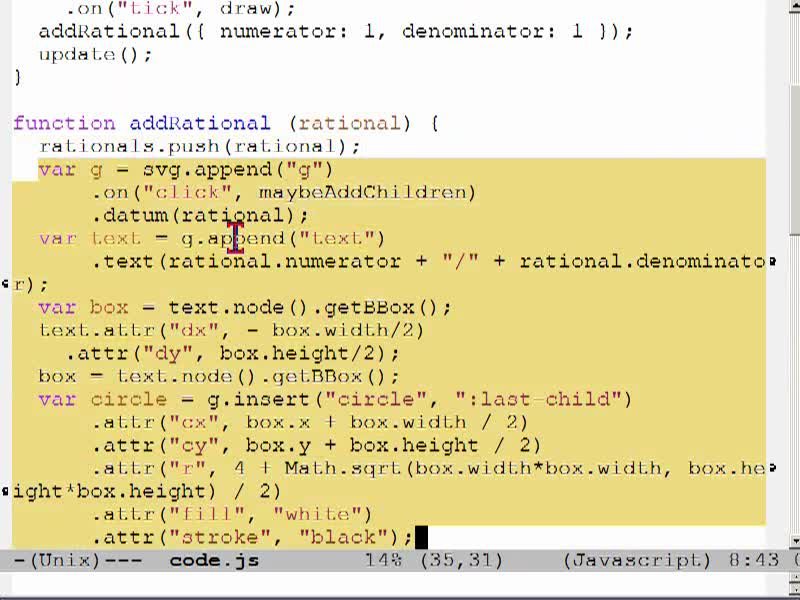The width and height of the screenshot is (800, 600).
Task: Click the ".datum(rational);" line
Action: click(x=199, y=215)
